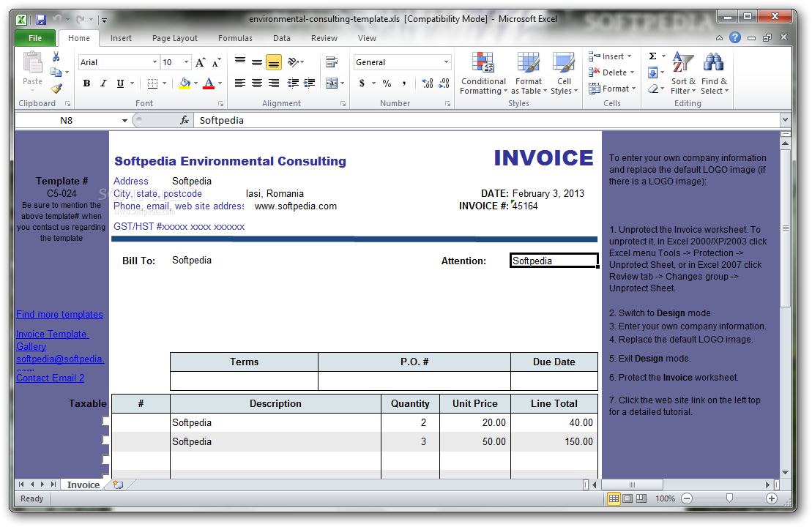This screenshot has height=527, width=812.
Task: Apply the Comma Style format
Action: [x=404, y=83]
